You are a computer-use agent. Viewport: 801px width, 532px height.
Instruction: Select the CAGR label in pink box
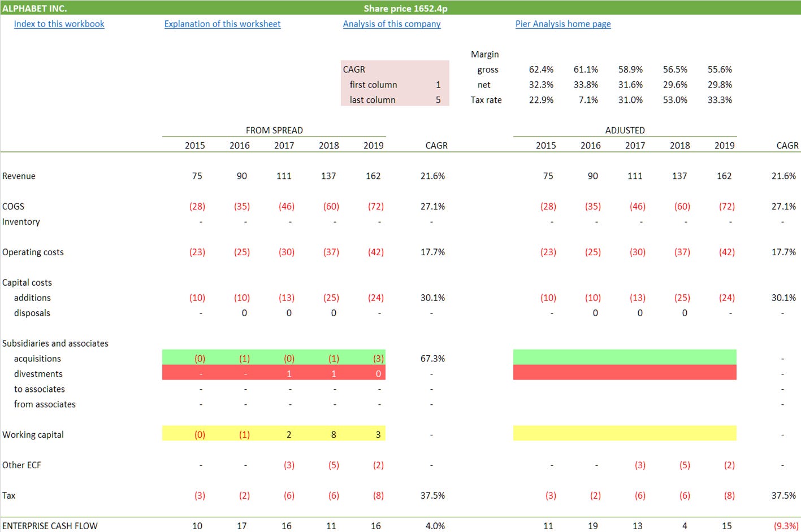click(354, 69)
